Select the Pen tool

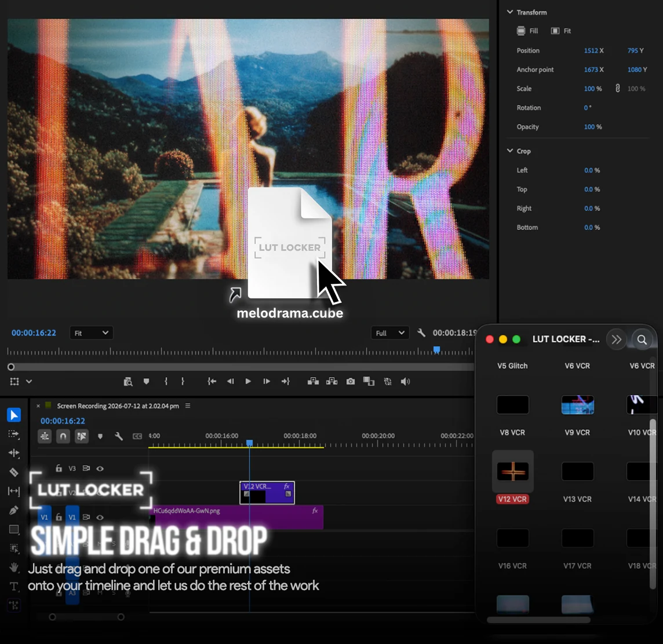pyautogui.click(x=13, y=510)
